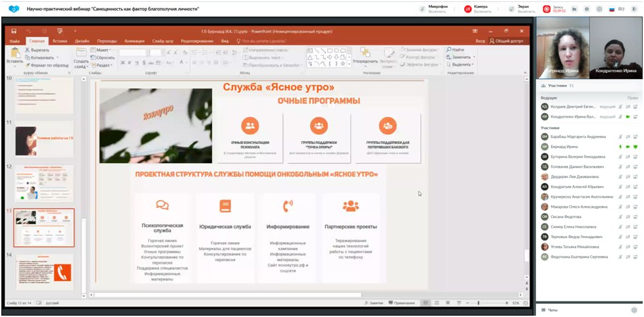This screenshot has height=317, width=644.
Task: Click the Cut (Вырезать) scissors icon
Action: point(27,50)
